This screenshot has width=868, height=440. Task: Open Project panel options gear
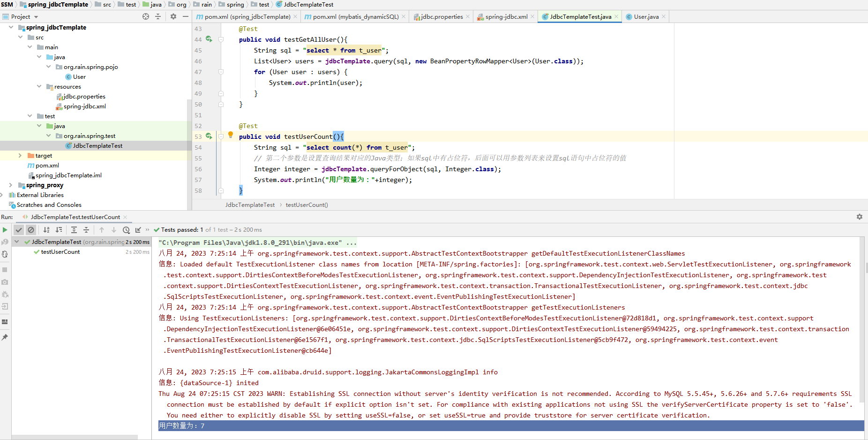pos(173,16)
